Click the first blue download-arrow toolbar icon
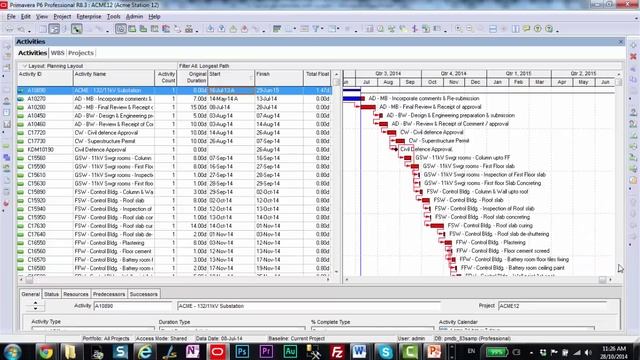The width and height of the screenshot is (640, 360). tap(210, 29)
